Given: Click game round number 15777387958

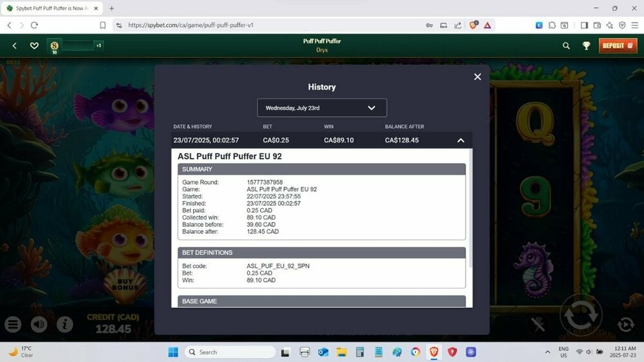Looking at the screenshot, I should [x=265, y=182].
